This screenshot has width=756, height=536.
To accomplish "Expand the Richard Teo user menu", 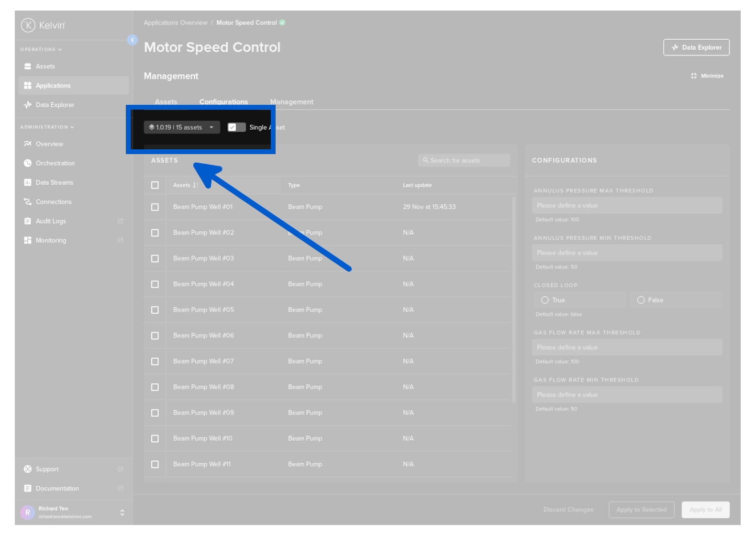I will [122, 513].
